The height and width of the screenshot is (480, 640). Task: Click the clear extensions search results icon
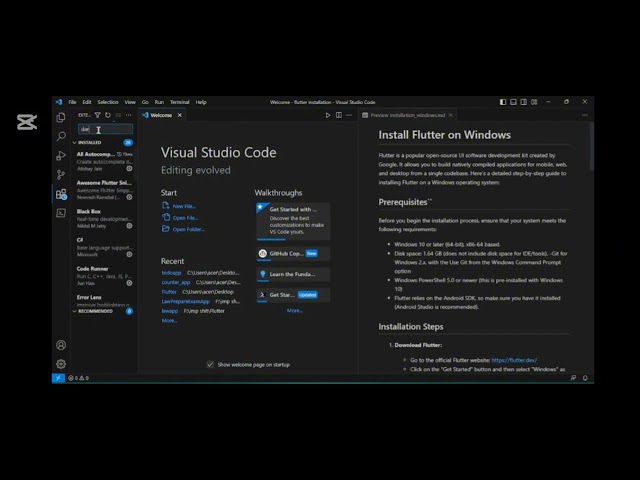[118, 115]
